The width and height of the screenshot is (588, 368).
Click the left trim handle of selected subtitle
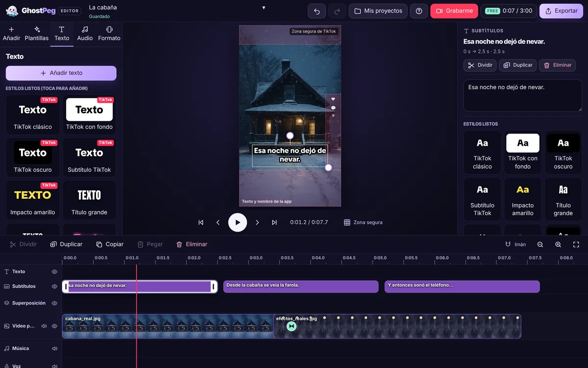coord(66,287)
